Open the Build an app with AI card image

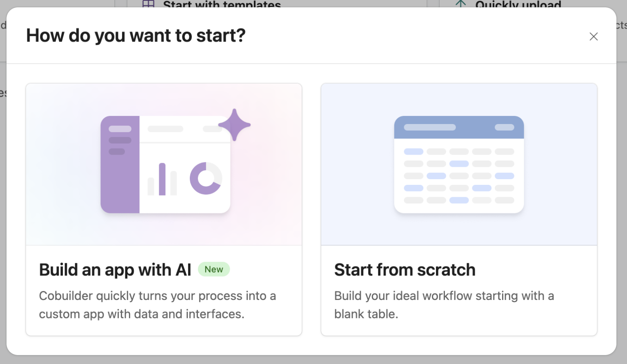point(164,164)
